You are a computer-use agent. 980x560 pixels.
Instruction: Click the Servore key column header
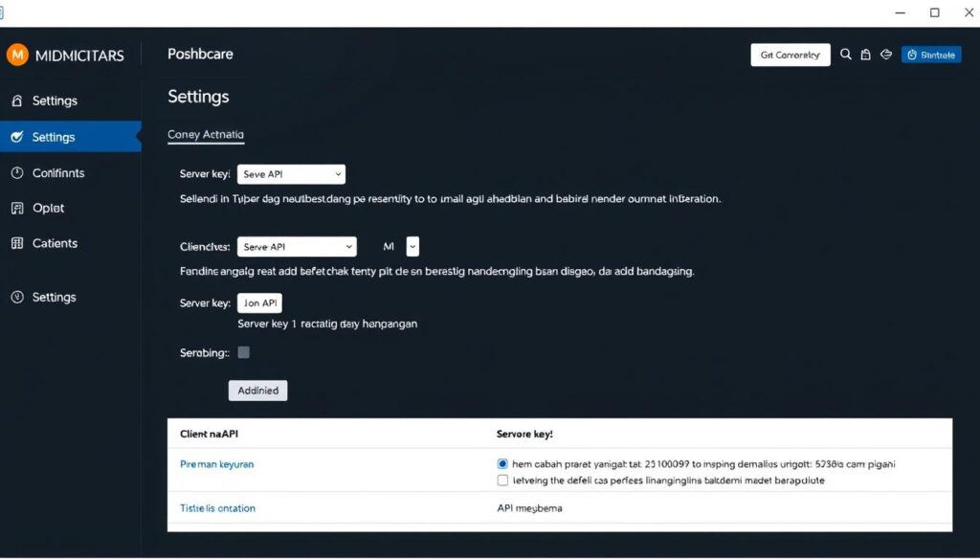524,434
